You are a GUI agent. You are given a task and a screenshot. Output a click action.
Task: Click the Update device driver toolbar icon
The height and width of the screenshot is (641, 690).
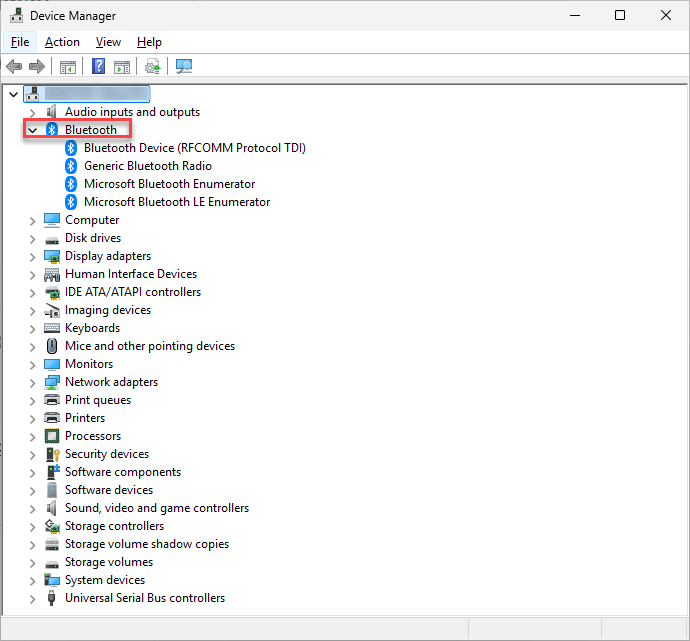pyautogui.click(x=152, y=67)
